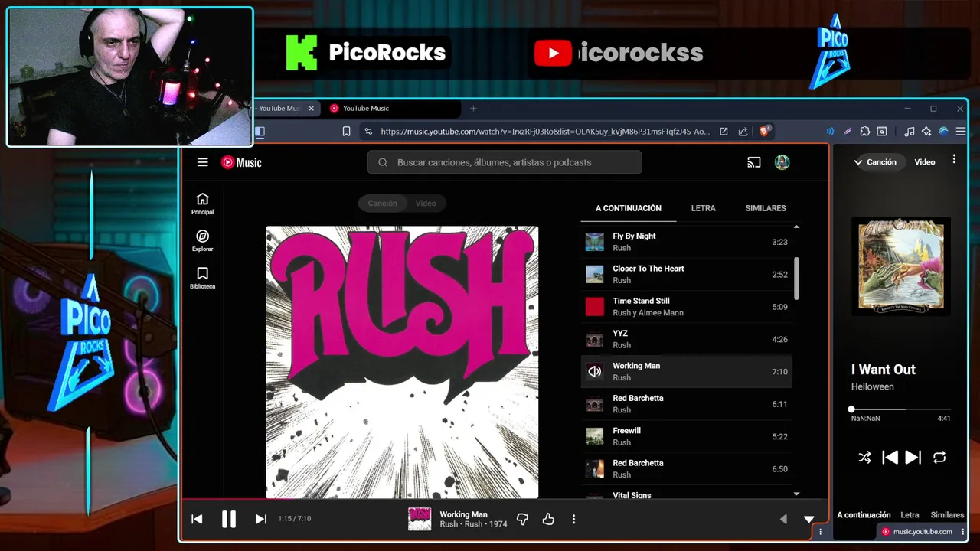
Task: Click the sparkle Leo AI toolbar icon
Action: pos(926,132)
